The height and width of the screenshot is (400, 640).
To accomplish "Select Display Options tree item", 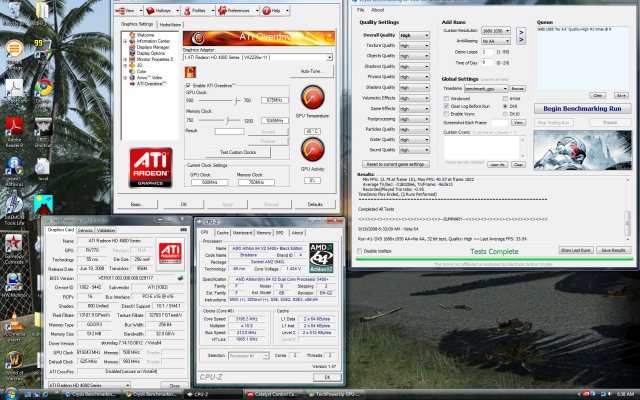I will pyautogui.click(x=151, y=53).
